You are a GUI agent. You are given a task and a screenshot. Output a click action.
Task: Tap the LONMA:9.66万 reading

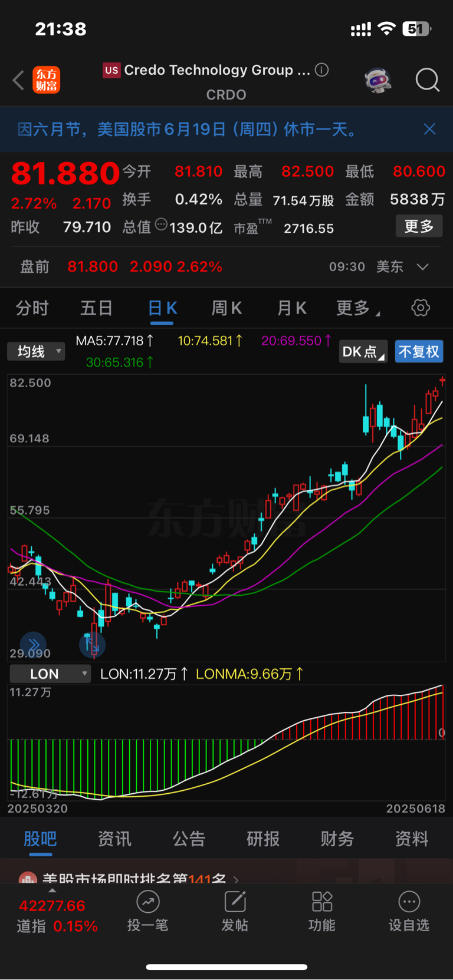(x=250, y=674)
